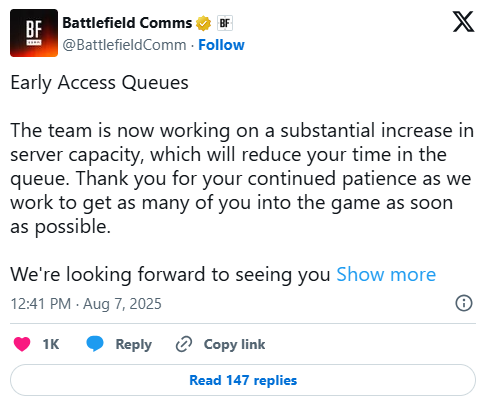Click the "We're looking forward to seeing you" line

click(x=170, y=274)
